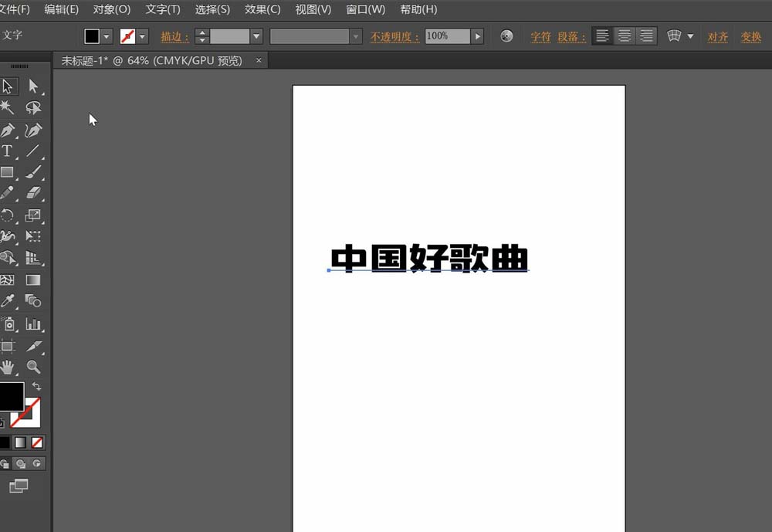772x532 pixels.
Task: Select the Shape Builder tool
Action: [x=7, y=258]
